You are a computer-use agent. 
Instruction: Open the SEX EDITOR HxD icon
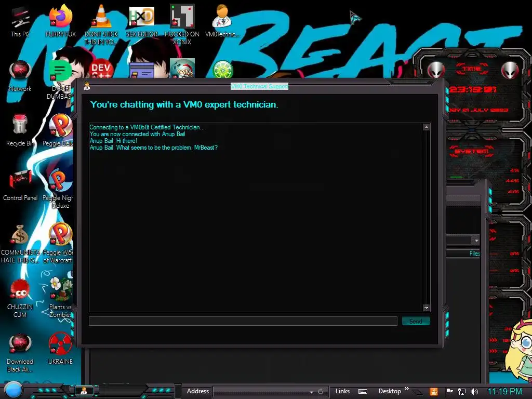coord(141,22)
